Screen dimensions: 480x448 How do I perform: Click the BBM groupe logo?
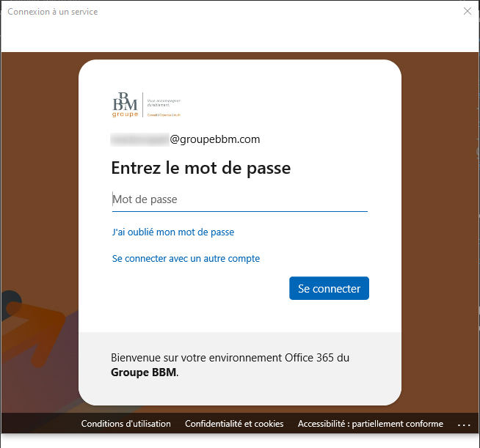pos(125,104)
